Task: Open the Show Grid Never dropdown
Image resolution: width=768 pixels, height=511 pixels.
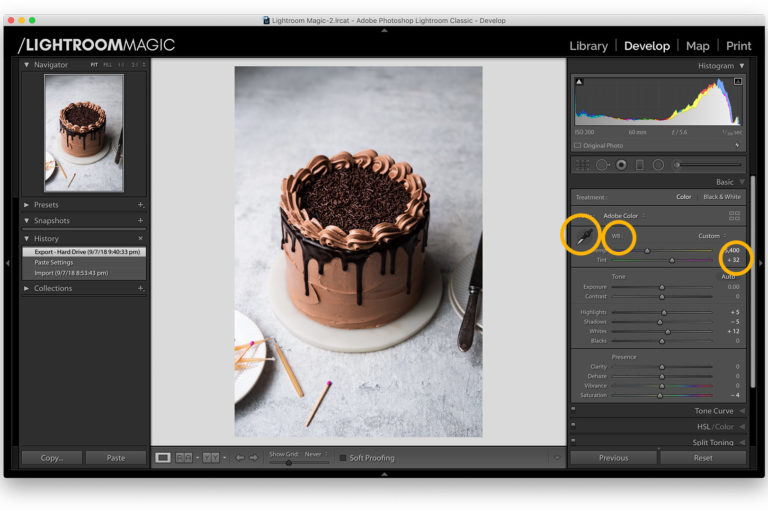Action: [x=316, y=454]
